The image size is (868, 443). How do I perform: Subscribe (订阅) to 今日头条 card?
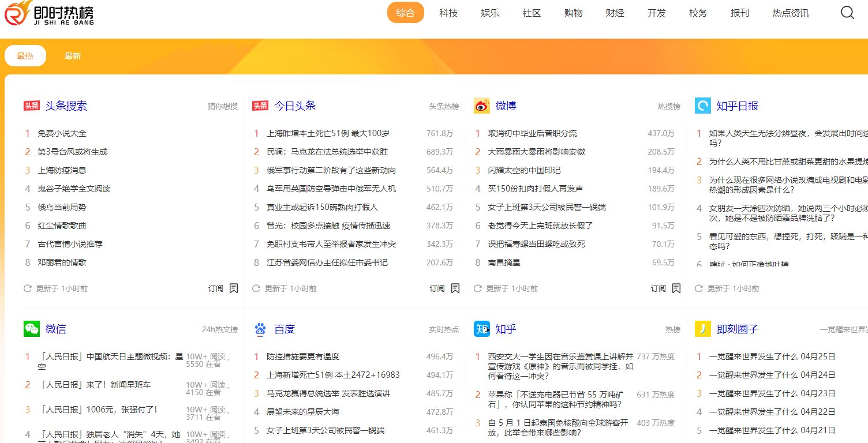(x=437, y=288)
